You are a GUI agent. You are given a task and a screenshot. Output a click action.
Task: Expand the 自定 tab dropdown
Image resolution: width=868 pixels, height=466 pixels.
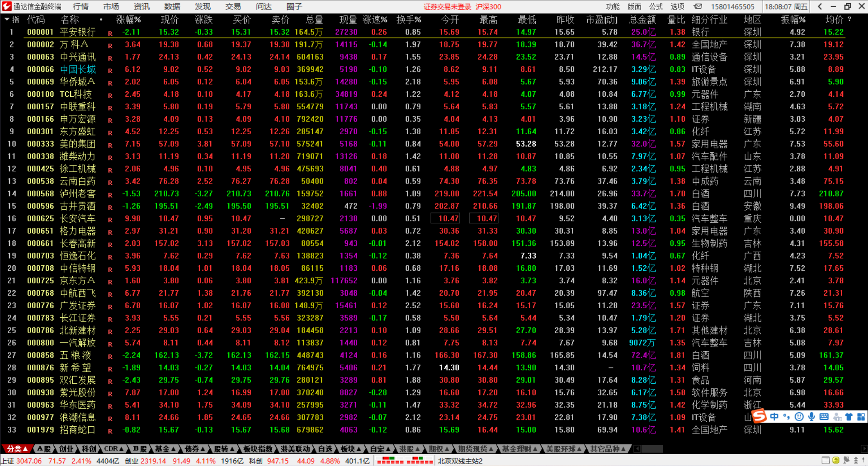click(x=388, y=449)
